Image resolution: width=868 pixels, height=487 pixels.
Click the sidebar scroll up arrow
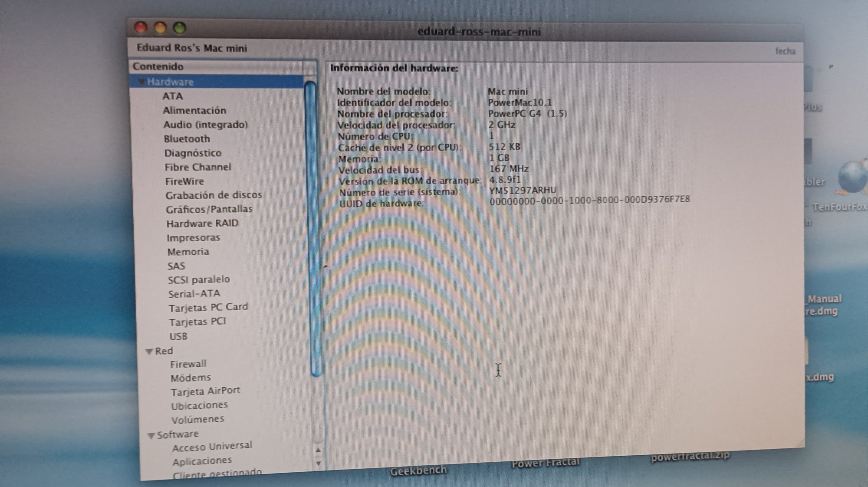[x=318, y=450]
